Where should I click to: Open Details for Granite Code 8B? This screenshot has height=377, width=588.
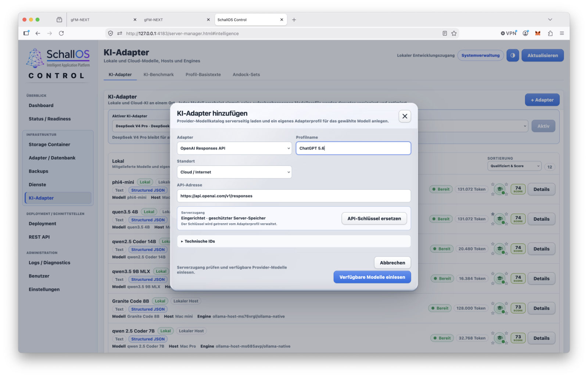point(541,309)
